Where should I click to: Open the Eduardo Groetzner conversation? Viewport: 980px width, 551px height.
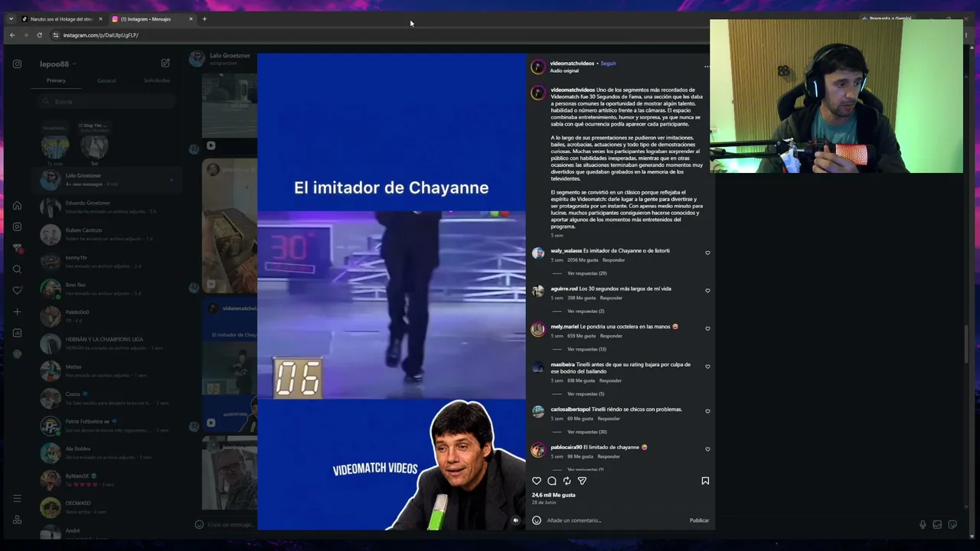(x=108, y=207)
